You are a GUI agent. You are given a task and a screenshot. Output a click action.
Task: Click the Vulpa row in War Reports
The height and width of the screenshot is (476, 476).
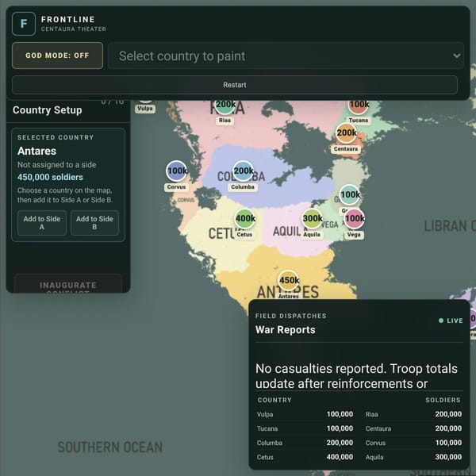click(x=305, y=414)
